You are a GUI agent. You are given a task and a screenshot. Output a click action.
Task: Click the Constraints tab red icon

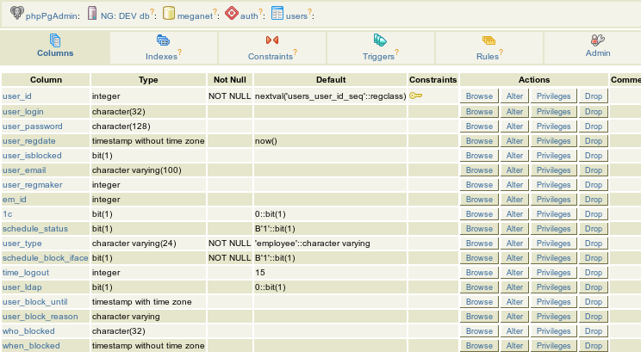click(272, 40)
